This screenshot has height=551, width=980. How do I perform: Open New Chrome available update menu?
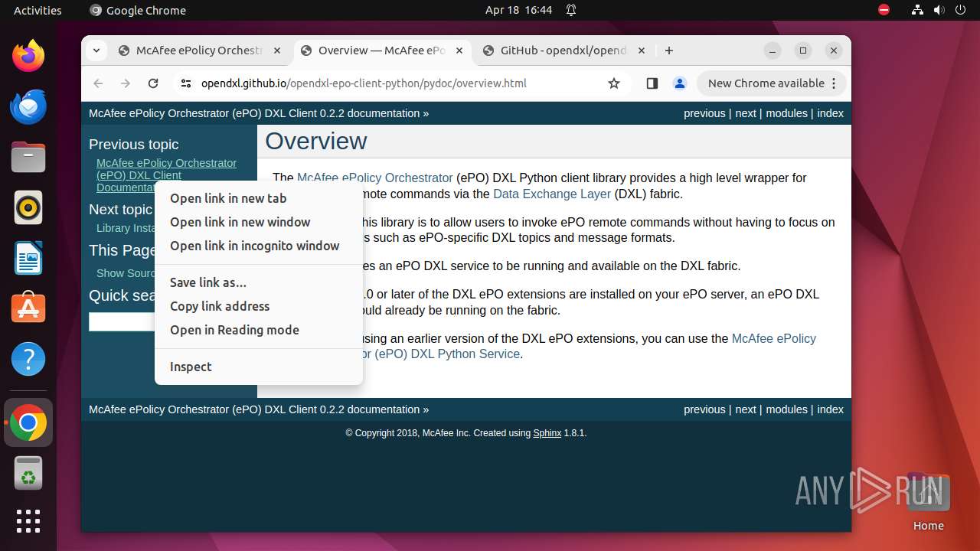tap(772, 83)
